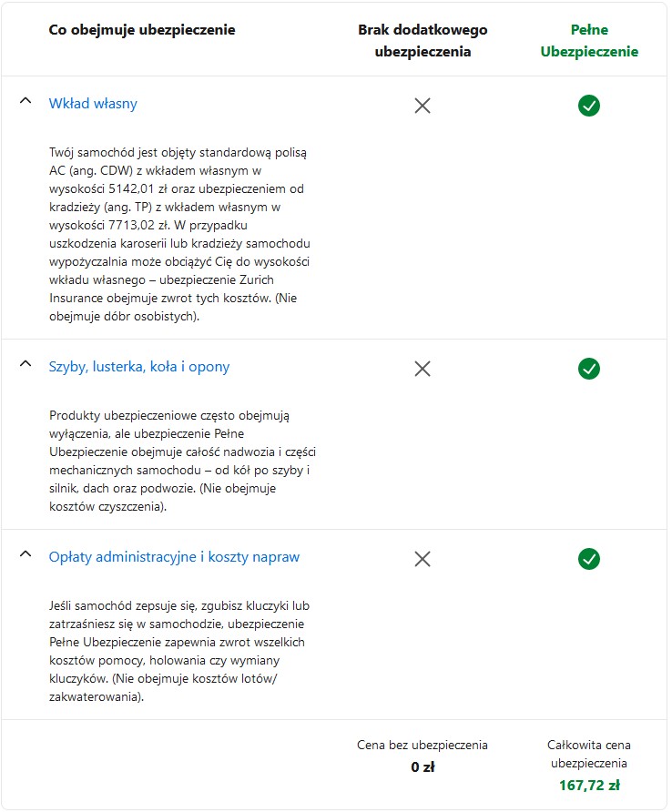Click green checkmark for Opłaty administracyjne row
This screenshot has height=812, width=672.
(589, 559)
